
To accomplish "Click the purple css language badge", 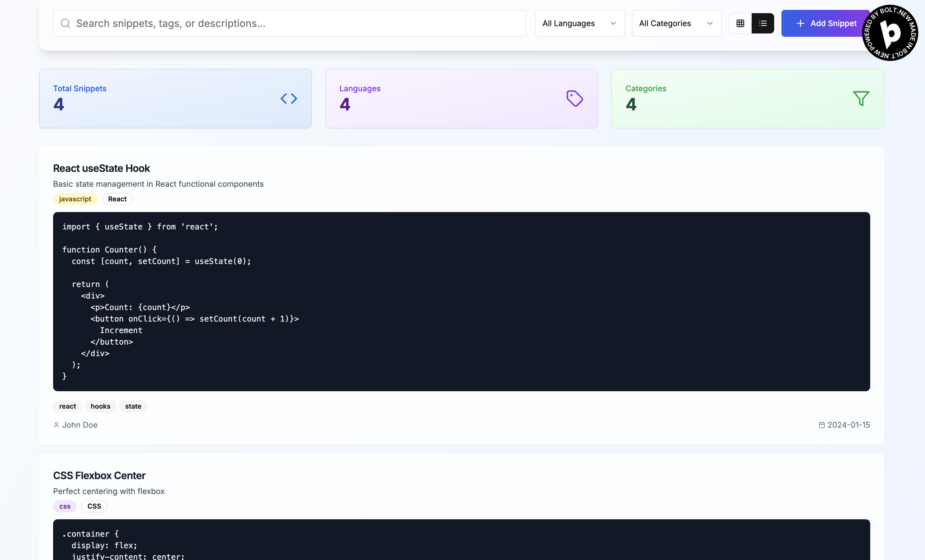I will click(x=65, y=506).
